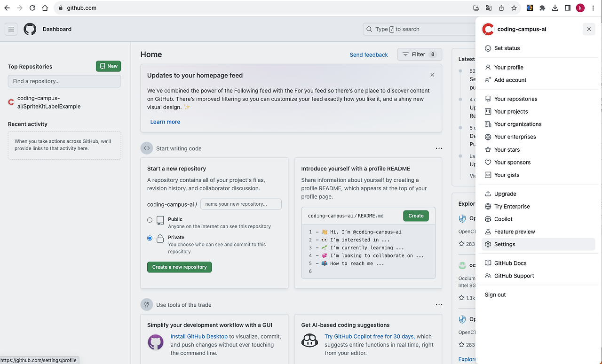Open Your stars menu item
This screenshot has height=364, width=602.
point(539,150)
